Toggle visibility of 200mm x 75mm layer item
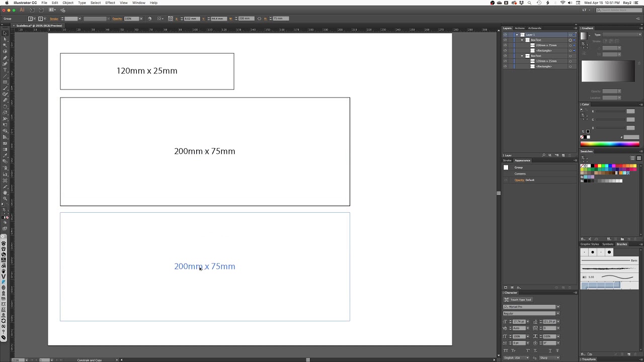The width and height of the screenshot is (644, 362). point(505,45)
